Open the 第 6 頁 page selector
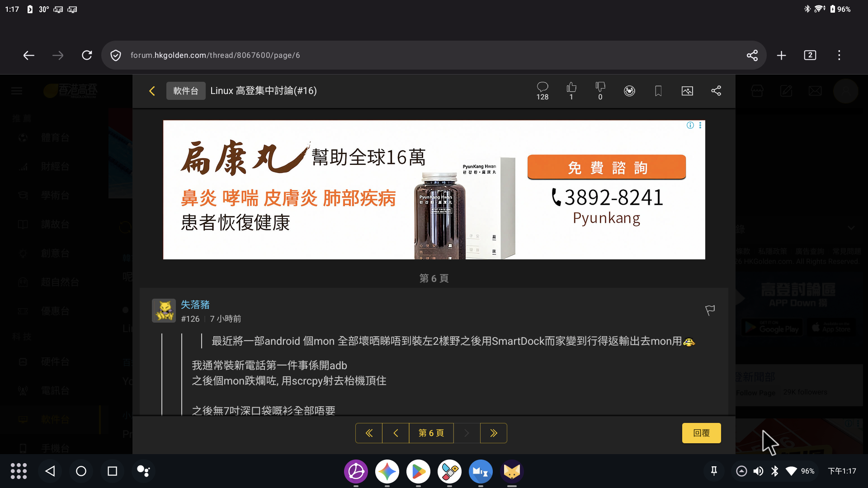 [431, 433]
